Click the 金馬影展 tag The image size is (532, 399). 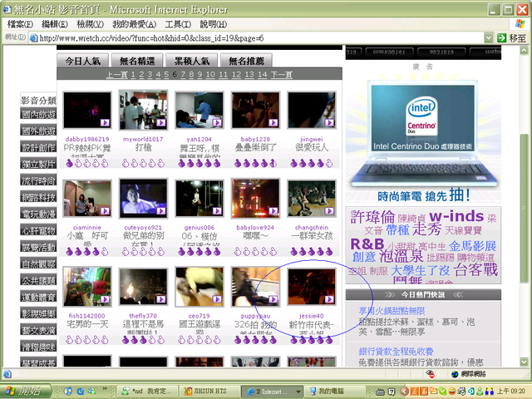pos(472,246)
